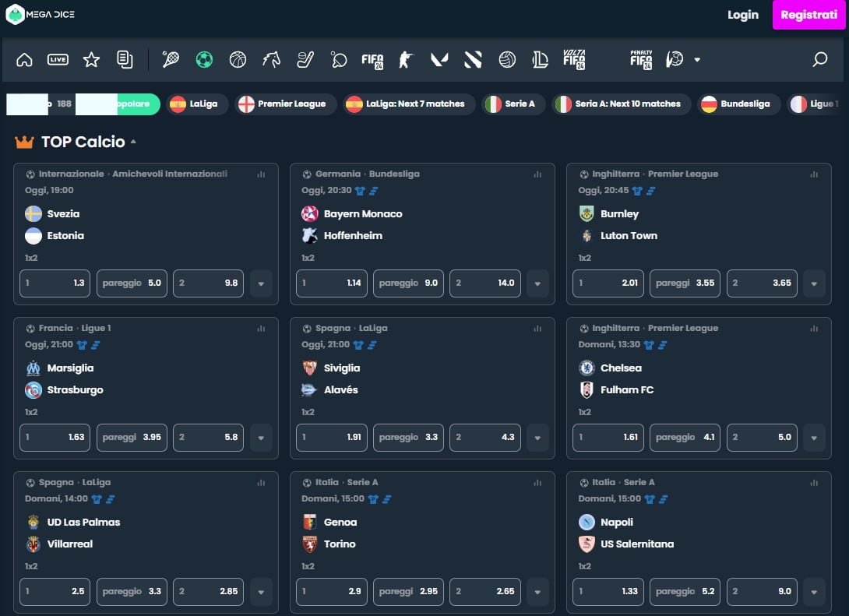Image resolution: width=849 pixels, height=616 pixels.
Task: Select Seria A: Next 10 matches tab
Action: click(x=622, y=104)
